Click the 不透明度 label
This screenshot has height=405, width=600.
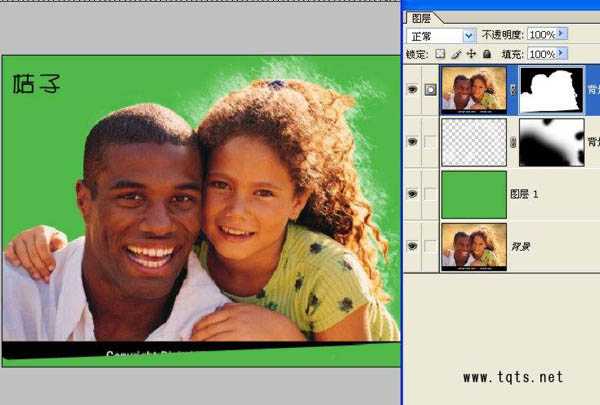502,35
